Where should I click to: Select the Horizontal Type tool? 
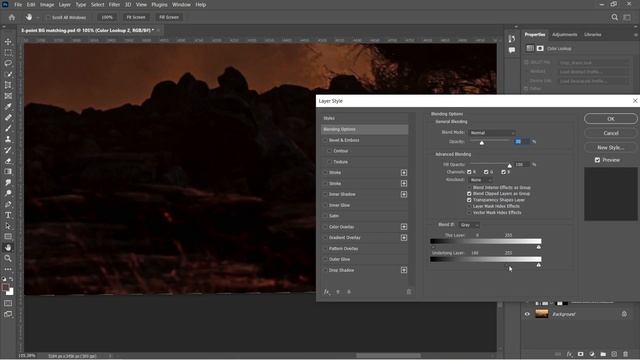point(8,215)
